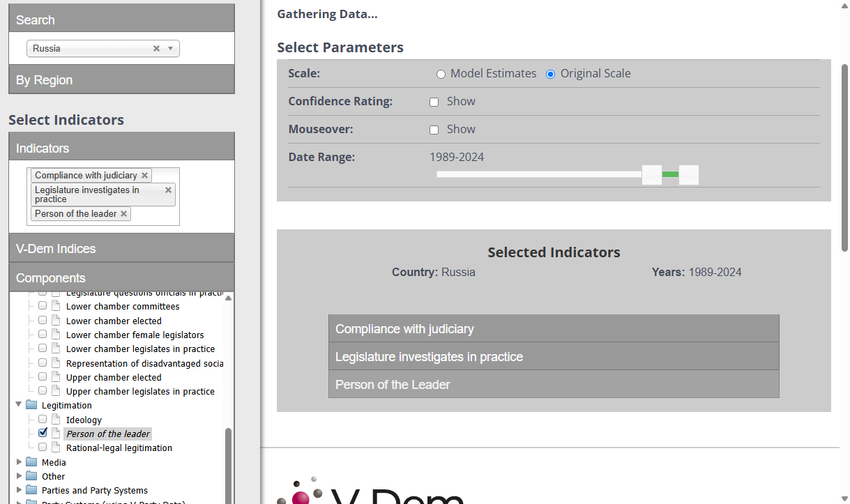Check Lower chamber committees checkbox

[x=43, y=306]
